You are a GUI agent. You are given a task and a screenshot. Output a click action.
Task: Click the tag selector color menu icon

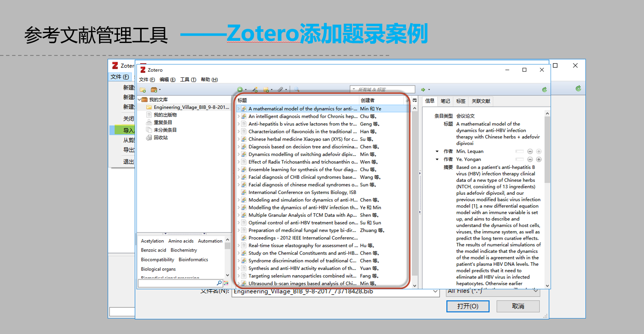point(226,283)
